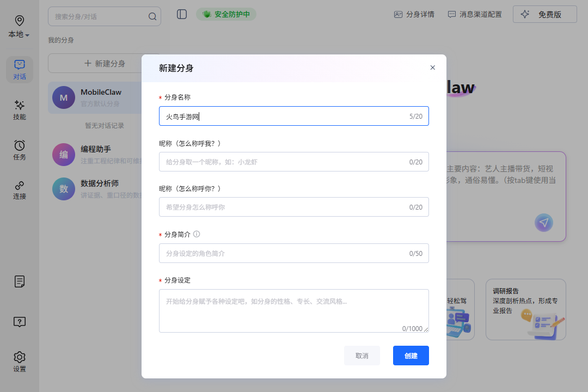Click the 分身设定 text area
The height and width of the screenshot is (392, 588).
(293, 310)
